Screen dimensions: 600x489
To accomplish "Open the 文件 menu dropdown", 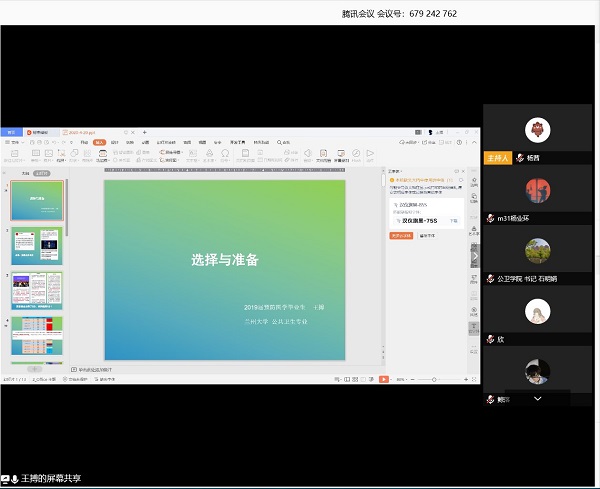I will [15, 142].
